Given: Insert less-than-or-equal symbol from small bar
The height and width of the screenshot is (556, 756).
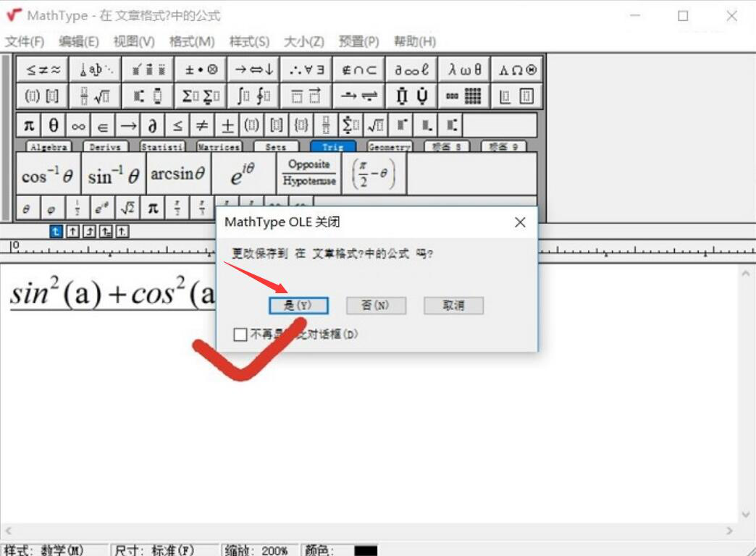Looking at the screenshot, I should pos(177,126).
